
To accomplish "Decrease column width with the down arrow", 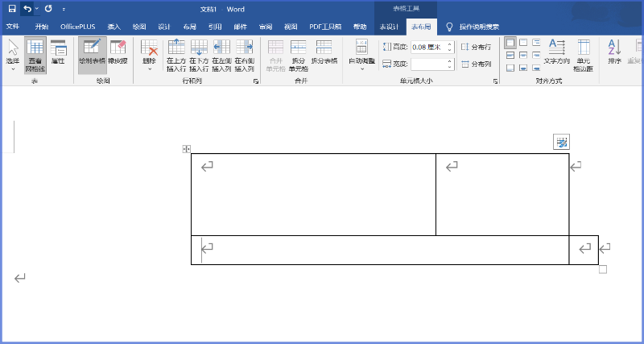I will coord(450,67).
